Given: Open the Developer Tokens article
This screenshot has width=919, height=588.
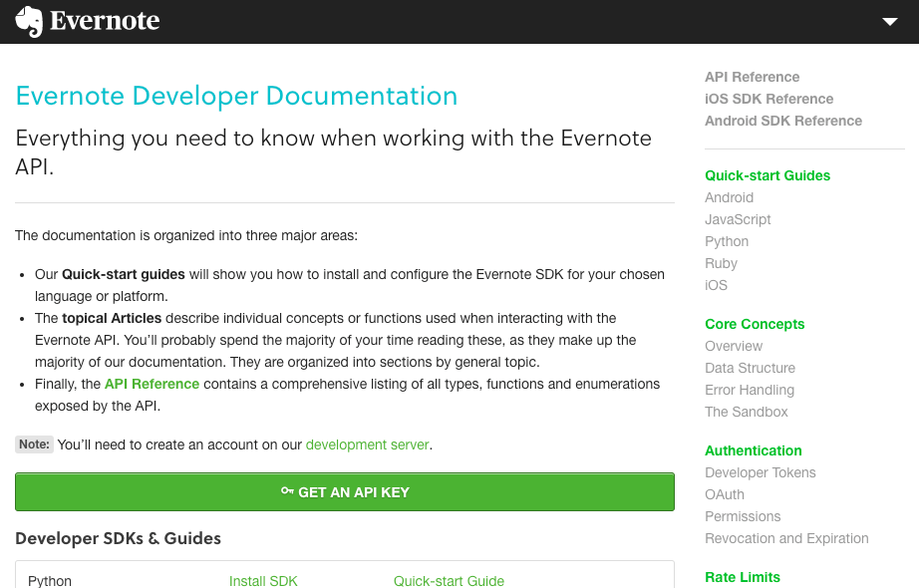Looking at the screenshot, I should pyautogui.click(x=760, y=472).
